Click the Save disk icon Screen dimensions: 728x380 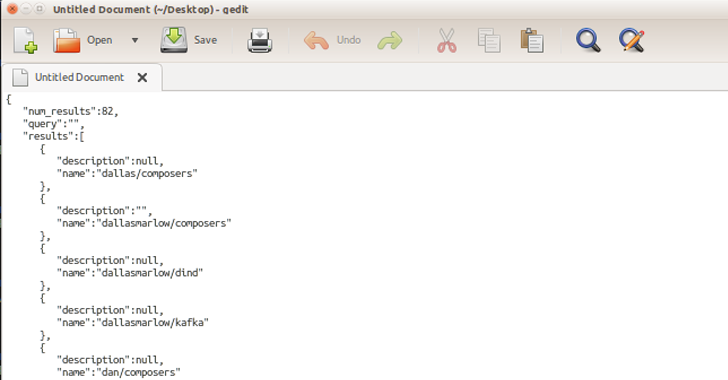(174, 40)
